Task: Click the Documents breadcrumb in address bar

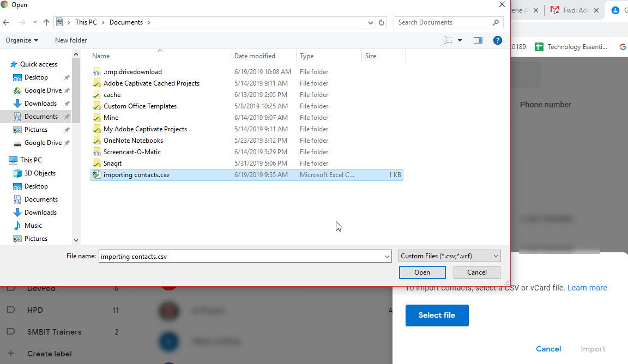Action: pyautogui.click(x=125, y=22)
